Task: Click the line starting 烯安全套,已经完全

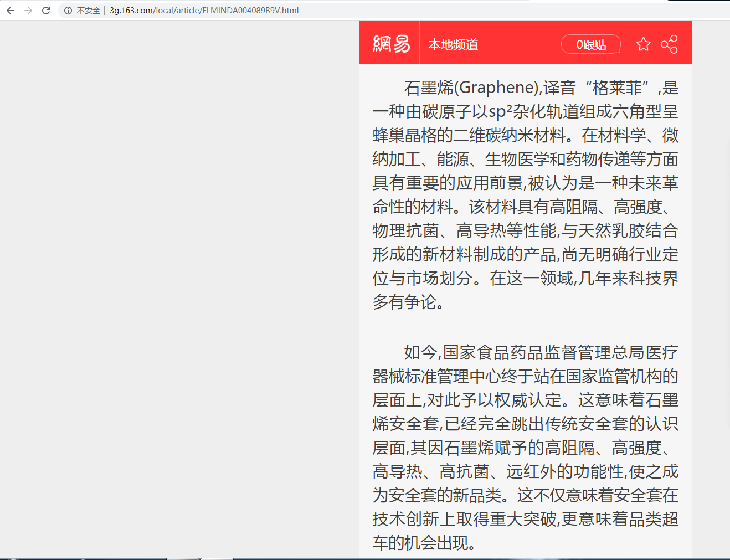Action: click(525, 424)
